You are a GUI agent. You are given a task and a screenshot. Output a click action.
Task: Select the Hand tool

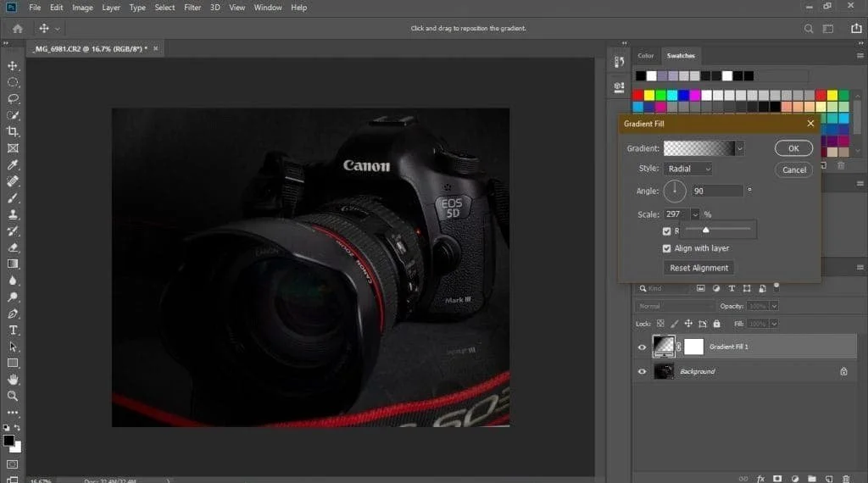(x=13, y=380)
